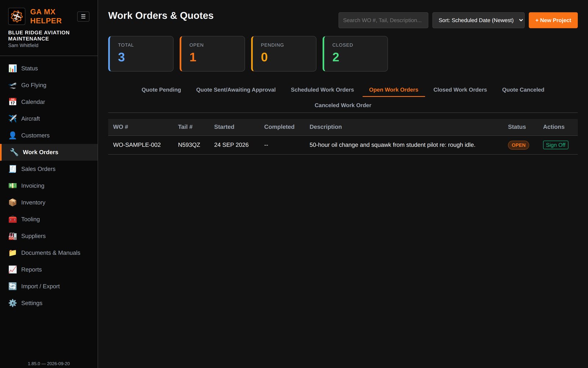Open the Customers person icon
Screen dimensions: 588x368
point(12,135)
